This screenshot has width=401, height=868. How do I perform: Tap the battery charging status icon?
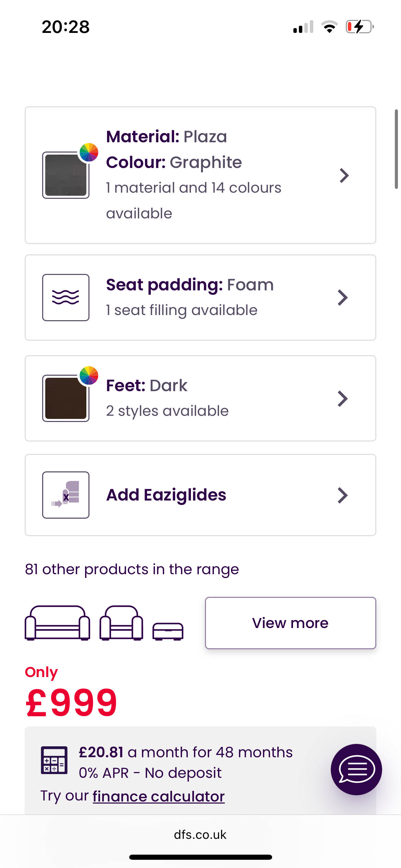click(359, 27)
